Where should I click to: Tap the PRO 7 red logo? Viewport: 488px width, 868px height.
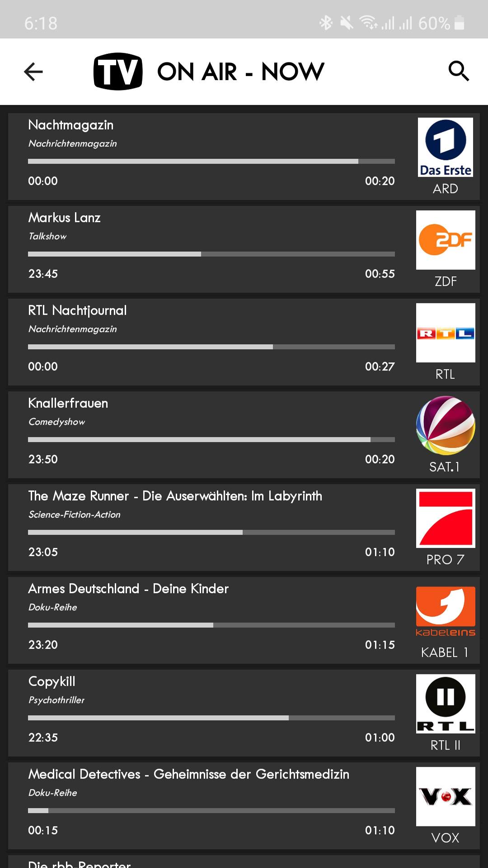[445, 518]
